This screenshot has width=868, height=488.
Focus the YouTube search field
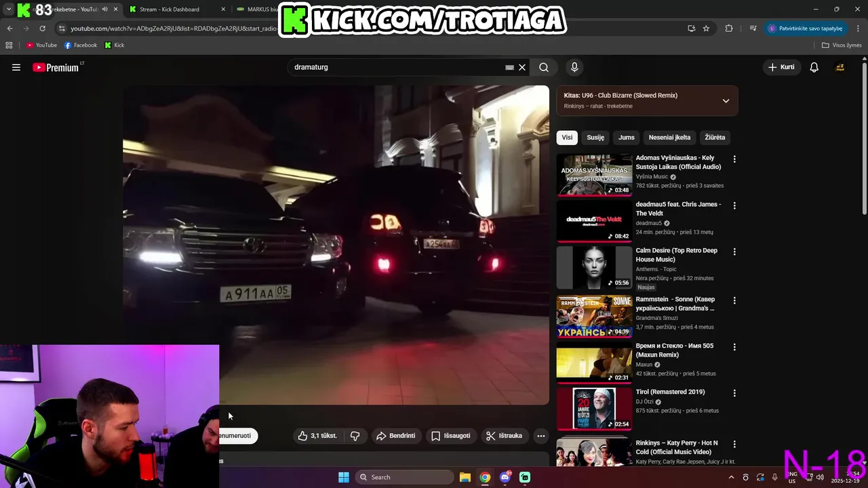click(397, 67)
